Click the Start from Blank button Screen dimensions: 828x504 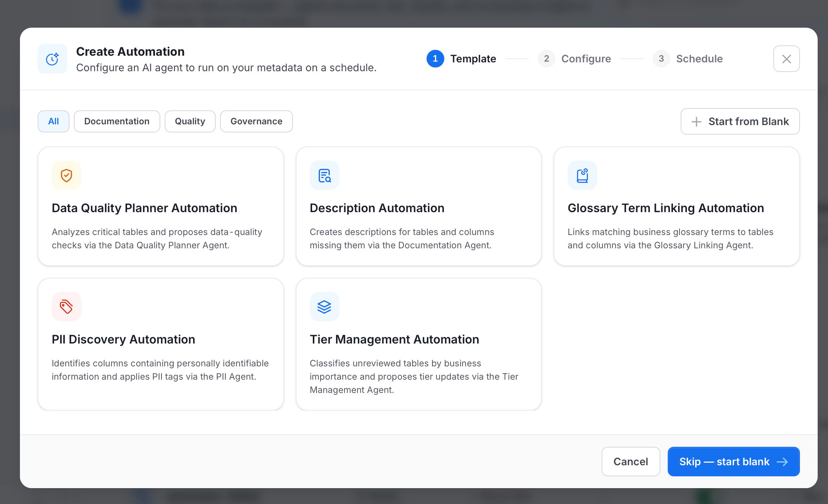click(x=740, y=121)
